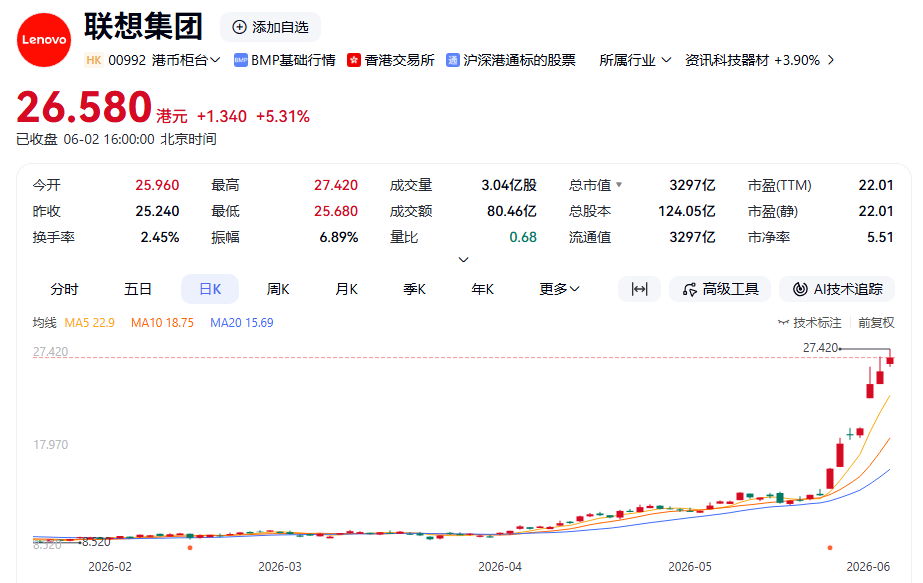
Task: Toggle the 总市值 small triangle dropdown
Action: pos(619,185)
